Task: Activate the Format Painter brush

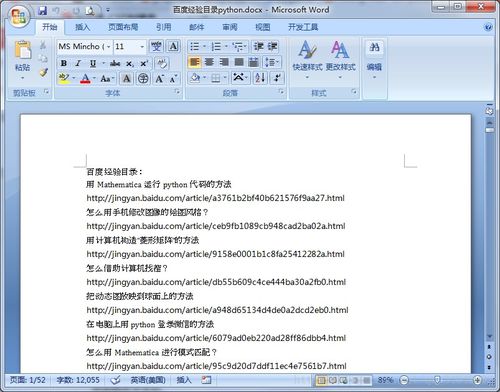Action: click(x=43, y=72)
